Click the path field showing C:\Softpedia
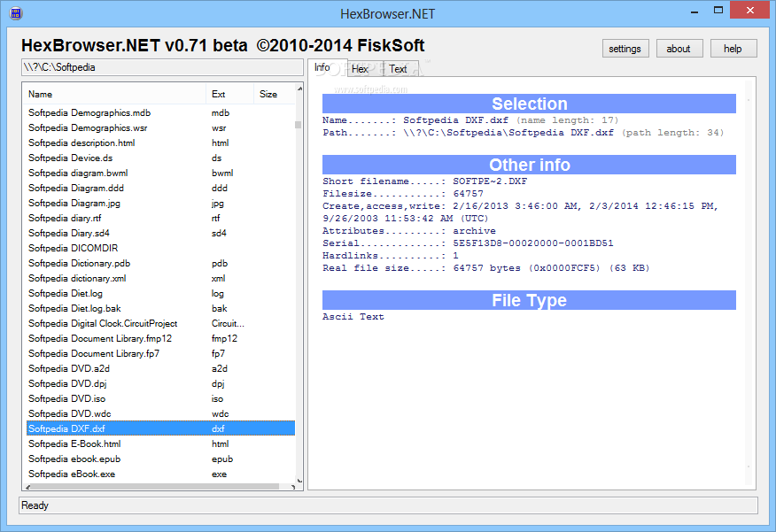The image size is (776, 532). point(162,68)
